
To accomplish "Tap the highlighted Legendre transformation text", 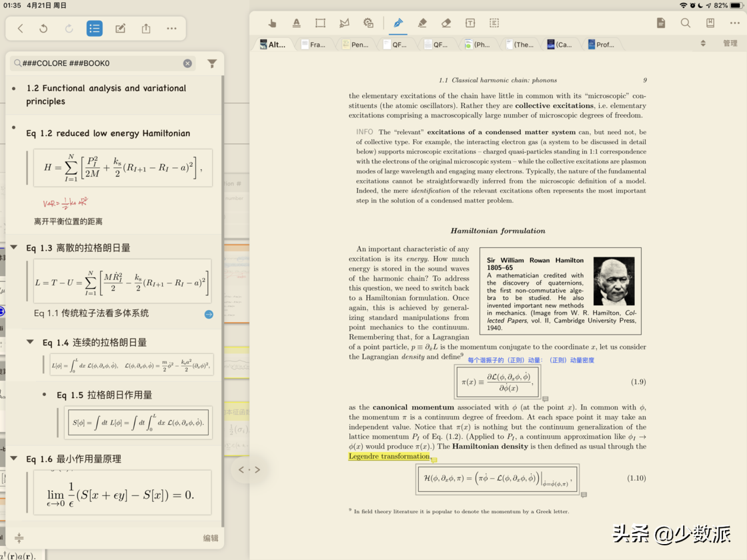I will click(390, 456).
